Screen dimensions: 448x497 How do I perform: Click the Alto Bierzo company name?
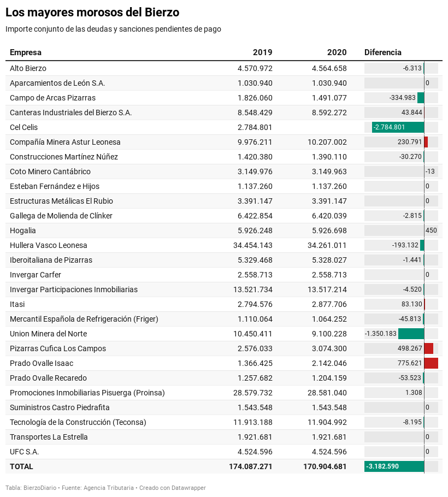[x=28, y=68]
